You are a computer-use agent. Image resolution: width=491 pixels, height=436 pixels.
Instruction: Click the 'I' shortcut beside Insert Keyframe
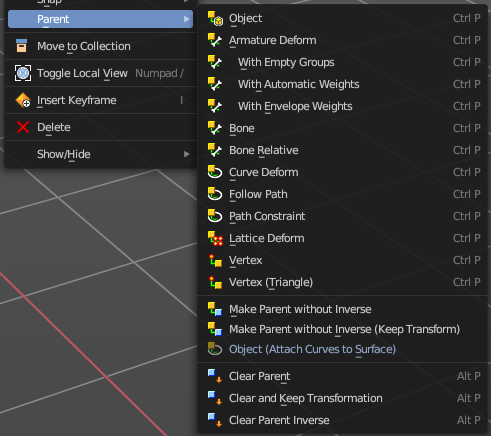click(182, 100)
